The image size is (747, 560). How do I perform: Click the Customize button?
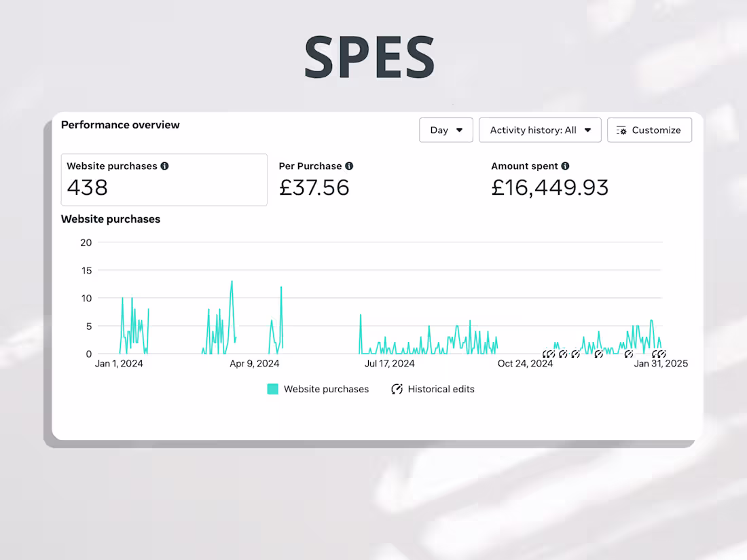(649, 130)
